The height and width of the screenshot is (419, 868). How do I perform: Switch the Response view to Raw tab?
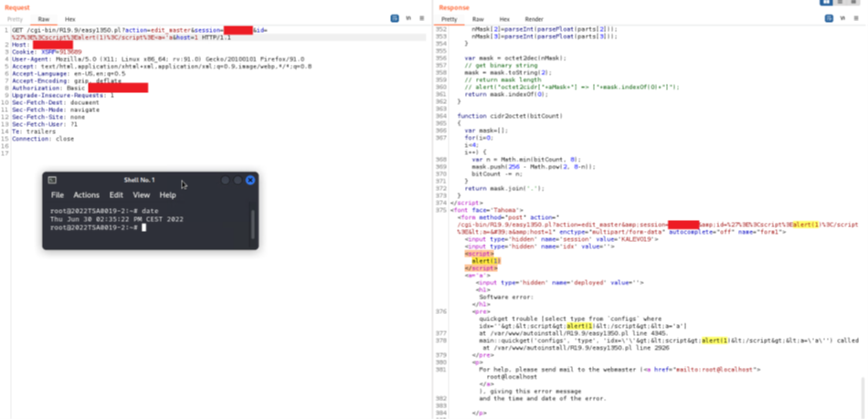coord(478,19)
